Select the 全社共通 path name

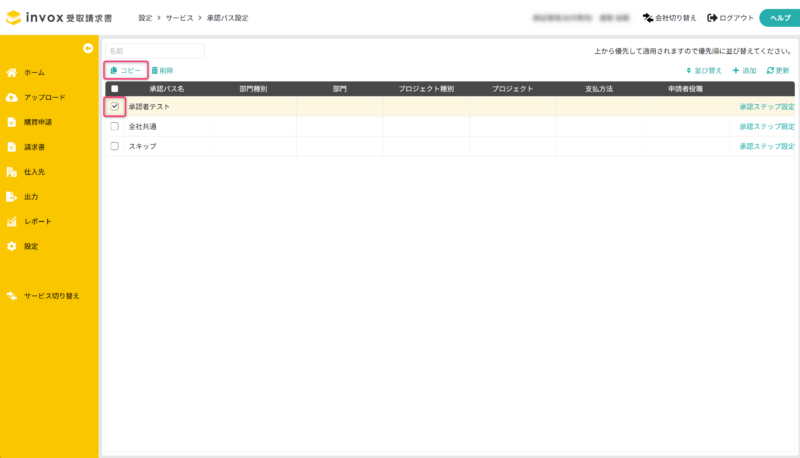coord(142,126)
